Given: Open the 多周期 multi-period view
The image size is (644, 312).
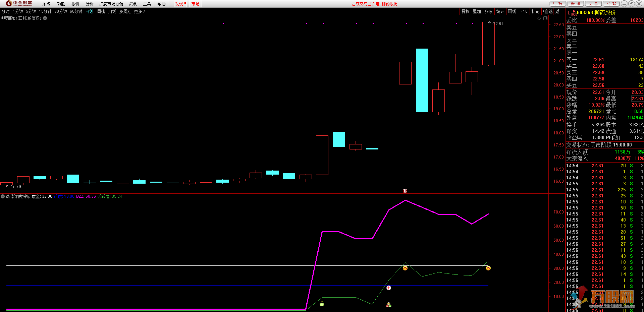Looking at the screenshot, I should [125, 11].
